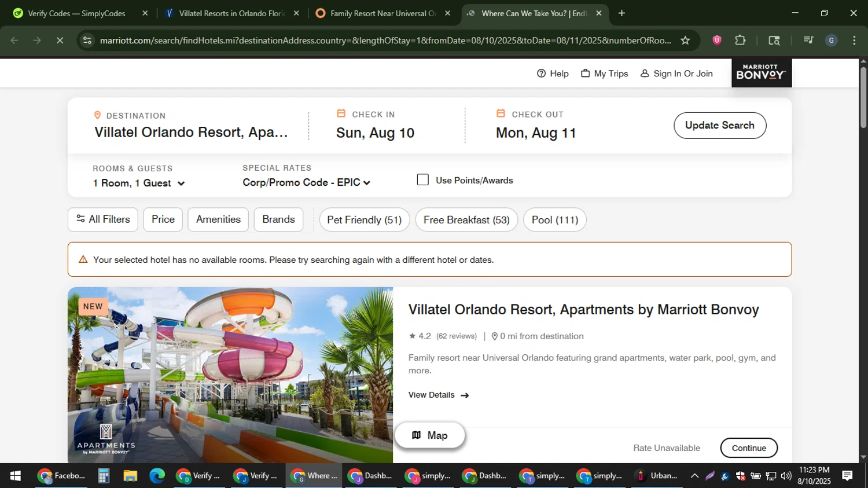This screenshot has height=488, width=868.
Task: Open the media control icon in toolbar
Action: [x=808, y=40]
